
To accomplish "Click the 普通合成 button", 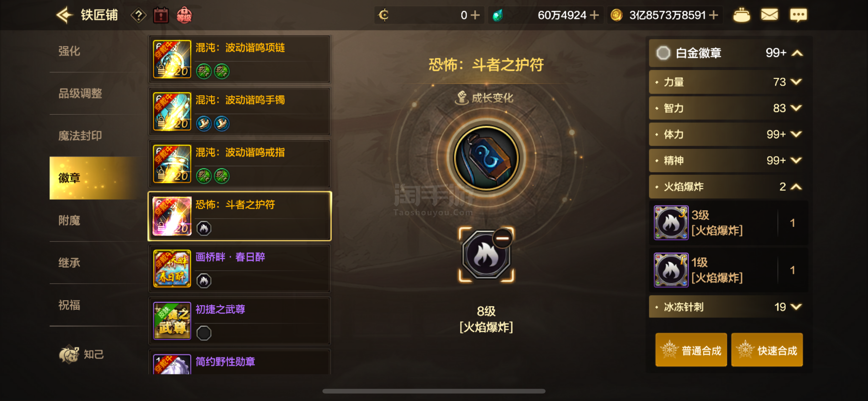I will (x=691, y=350).
